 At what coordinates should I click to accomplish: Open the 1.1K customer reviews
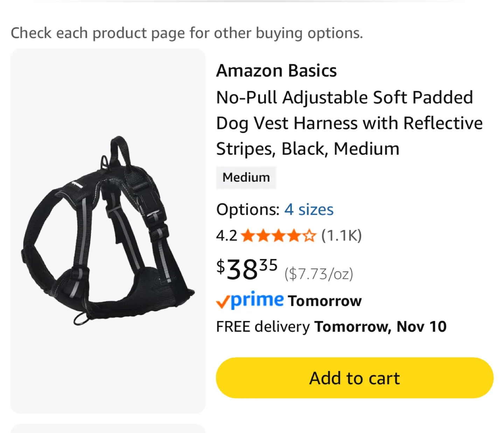[x=341, y=236]
